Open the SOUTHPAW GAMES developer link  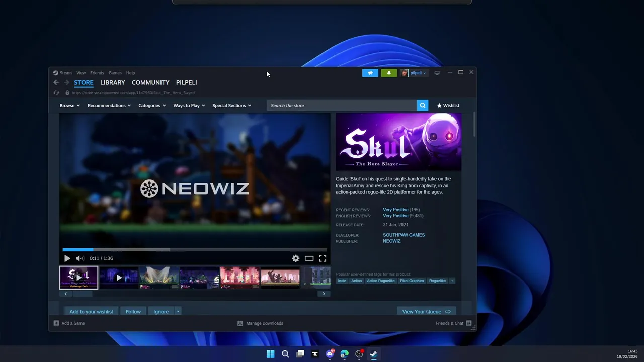point(404,235)
